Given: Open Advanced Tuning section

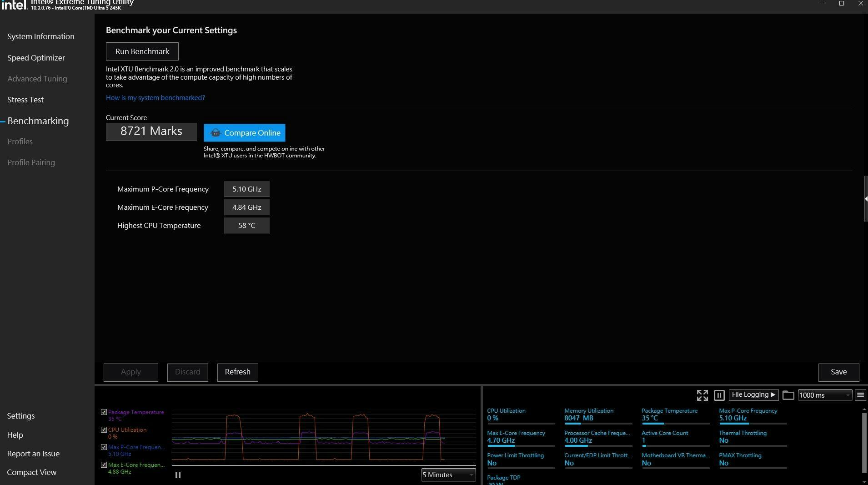Looking at the screenshot, I should [37, 79].
